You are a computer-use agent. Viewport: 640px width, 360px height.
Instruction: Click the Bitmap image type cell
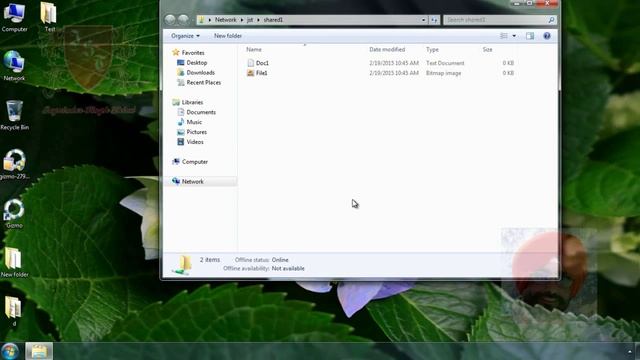coord(443,73)
